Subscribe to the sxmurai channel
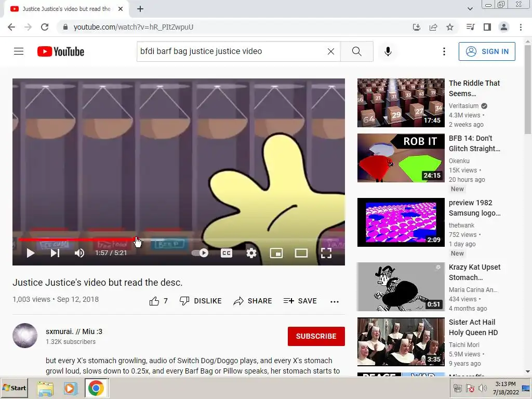The height and width of the screenshot is (399, 532). click(316, 336)
